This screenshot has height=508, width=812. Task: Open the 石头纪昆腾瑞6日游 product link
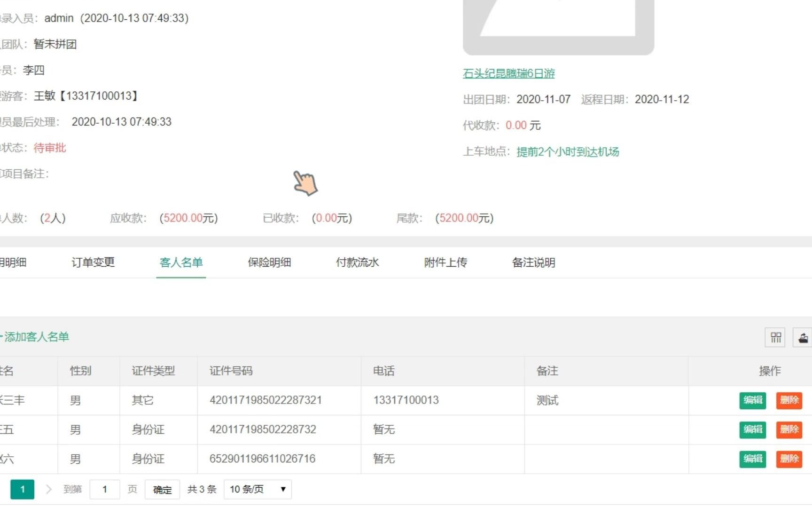(508, 73)
